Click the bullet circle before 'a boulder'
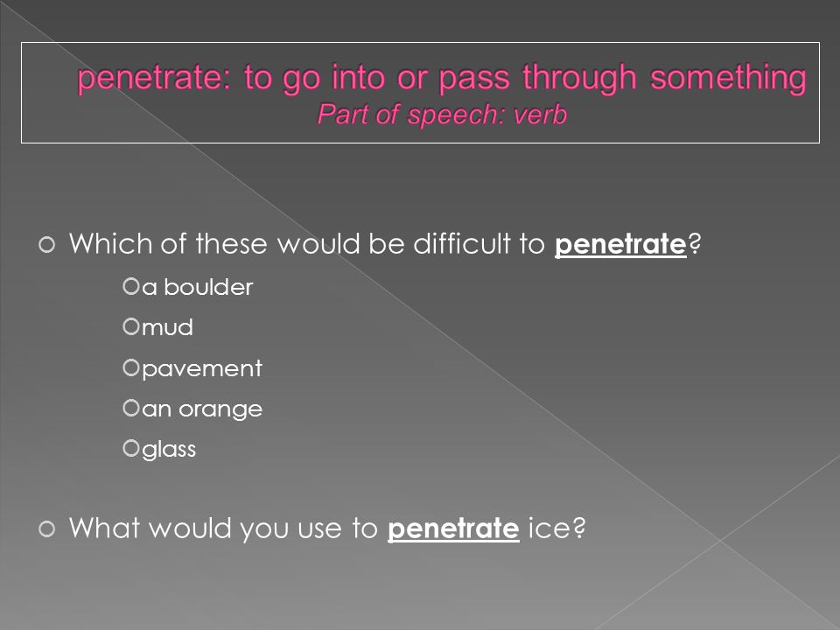 point(131,286)
